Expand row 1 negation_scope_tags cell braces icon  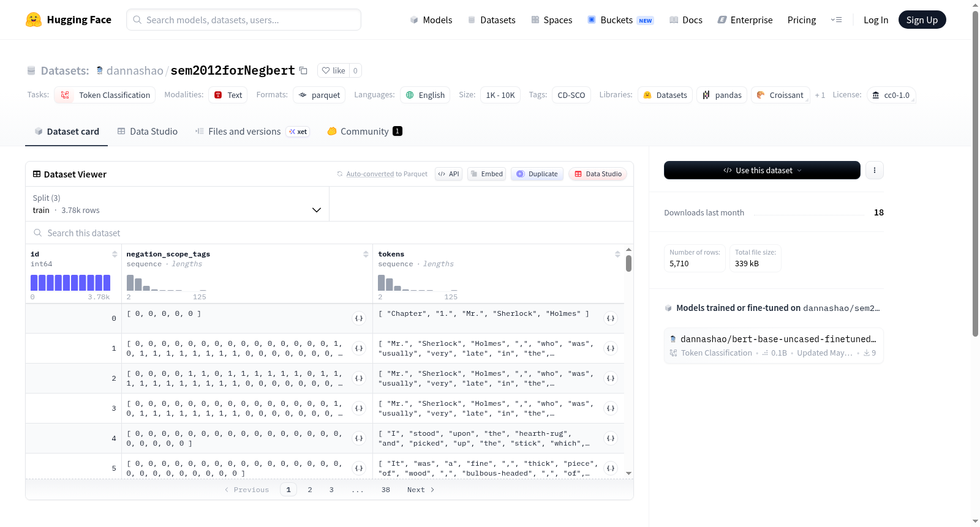pos(359,348)
